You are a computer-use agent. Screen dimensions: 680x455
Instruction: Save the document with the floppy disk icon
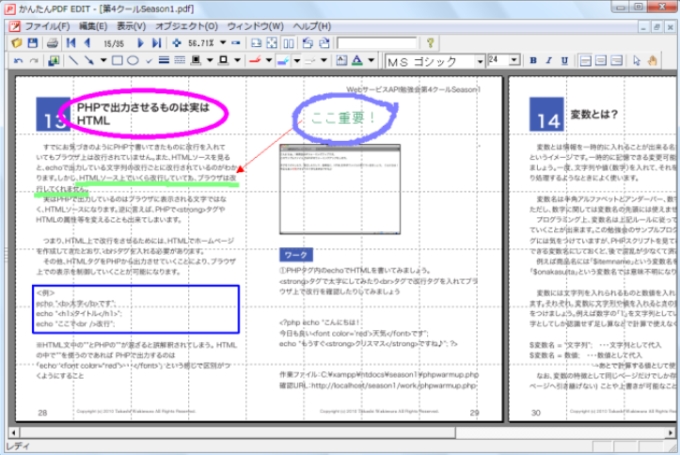33,43
